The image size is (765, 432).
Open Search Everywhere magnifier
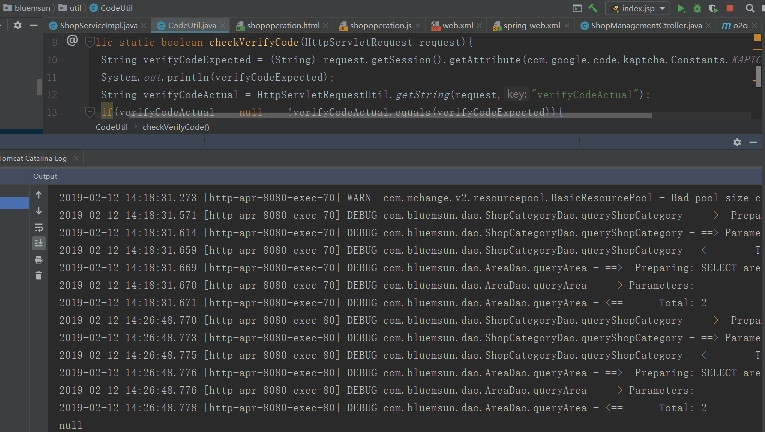750,8
